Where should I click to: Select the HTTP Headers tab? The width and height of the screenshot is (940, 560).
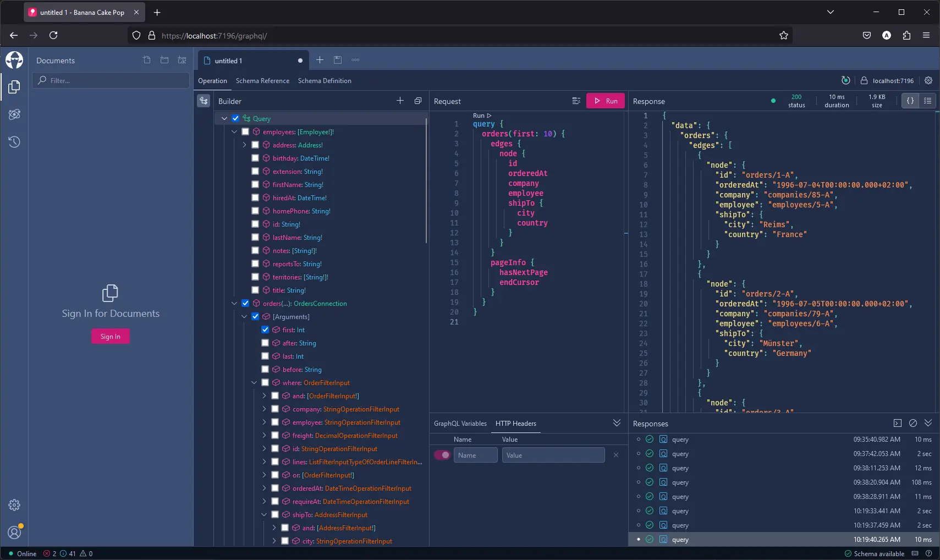[515, 423]
